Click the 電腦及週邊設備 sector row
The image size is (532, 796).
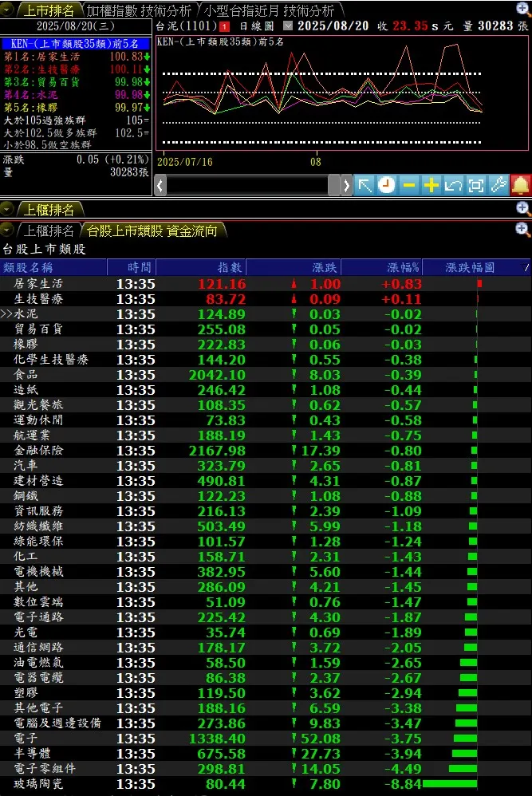(x=266, y=723)
